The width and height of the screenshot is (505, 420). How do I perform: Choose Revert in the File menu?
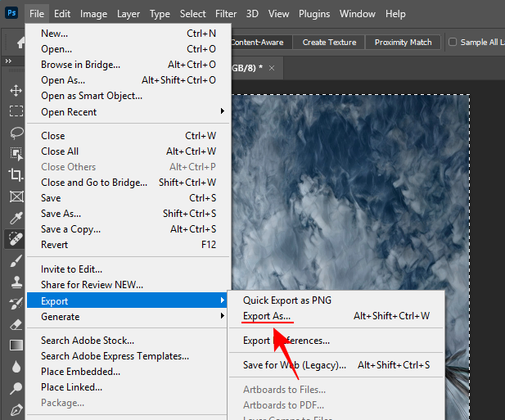[129, 245]
